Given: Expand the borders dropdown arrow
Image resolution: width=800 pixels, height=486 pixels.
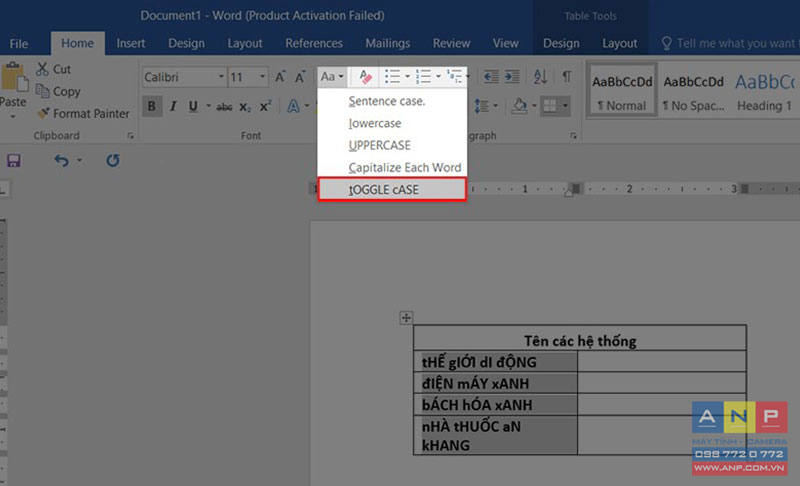Looking at the screenshot, I should (x=565, y=106).
